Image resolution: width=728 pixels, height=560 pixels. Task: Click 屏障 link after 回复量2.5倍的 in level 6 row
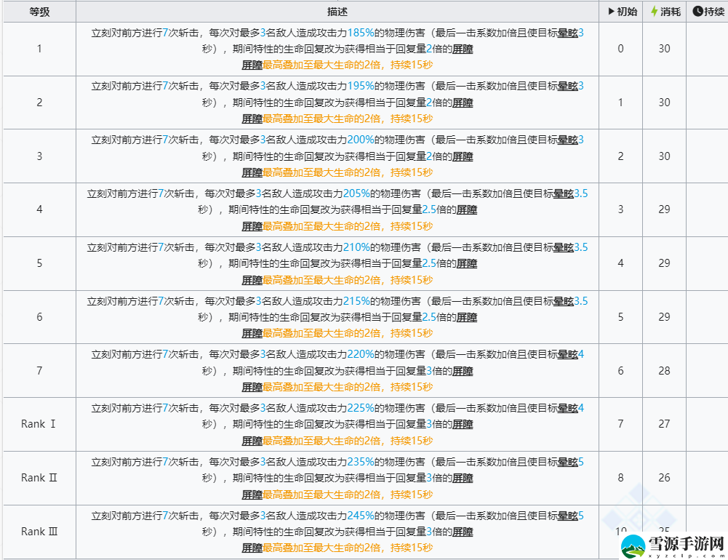coord(467,318)
